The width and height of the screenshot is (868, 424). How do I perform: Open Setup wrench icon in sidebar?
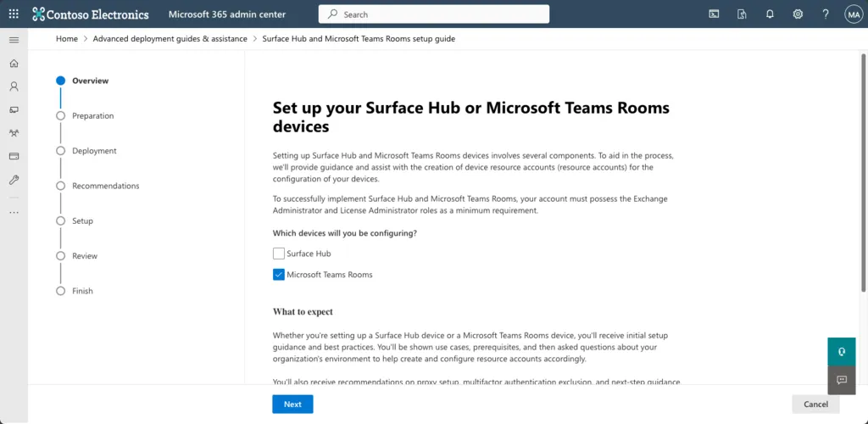click(x=14, y=179)
